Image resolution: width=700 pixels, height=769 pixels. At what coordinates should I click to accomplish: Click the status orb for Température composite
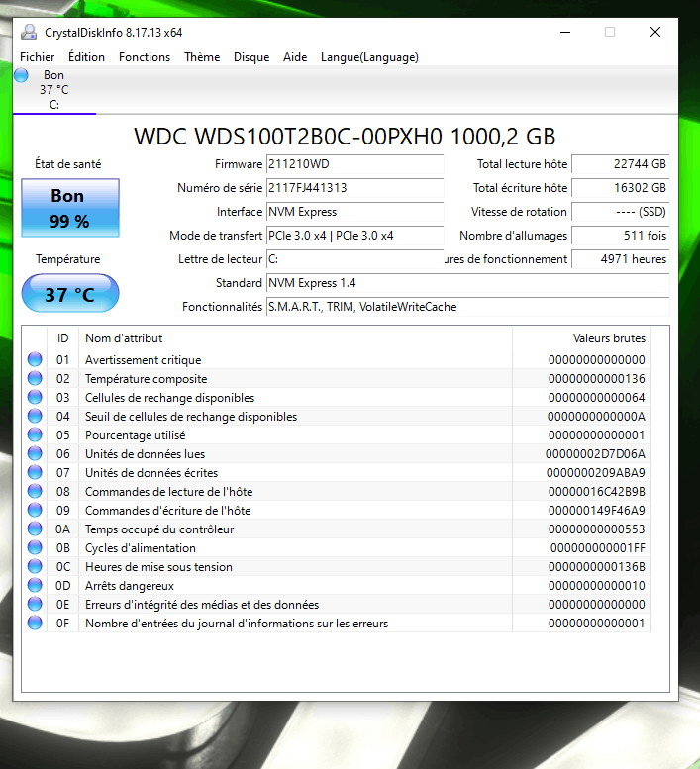point(35,378)
